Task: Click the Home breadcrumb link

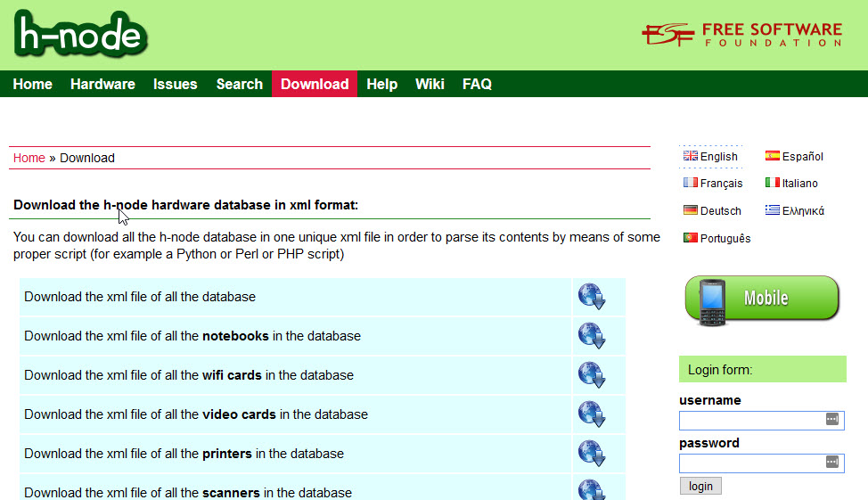Action: [29, 158]
